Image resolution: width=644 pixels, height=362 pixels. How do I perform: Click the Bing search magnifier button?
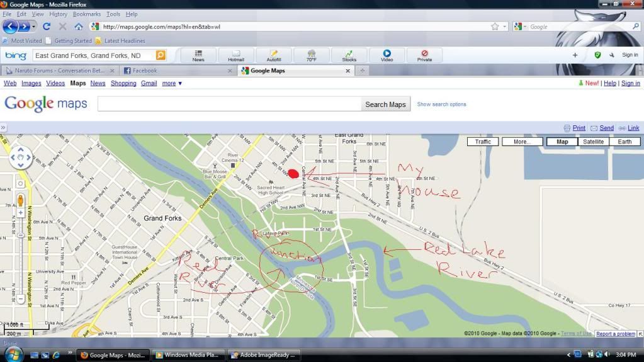161,55
